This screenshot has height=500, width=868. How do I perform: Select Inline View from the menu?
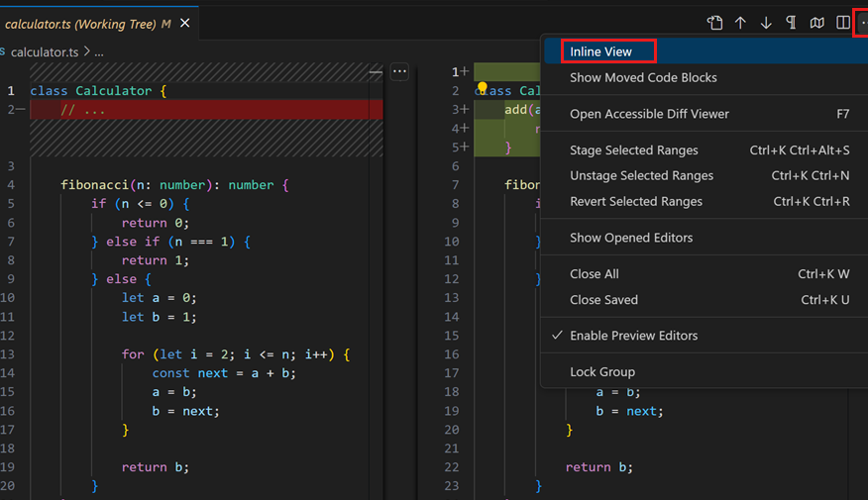coord(600,51)
